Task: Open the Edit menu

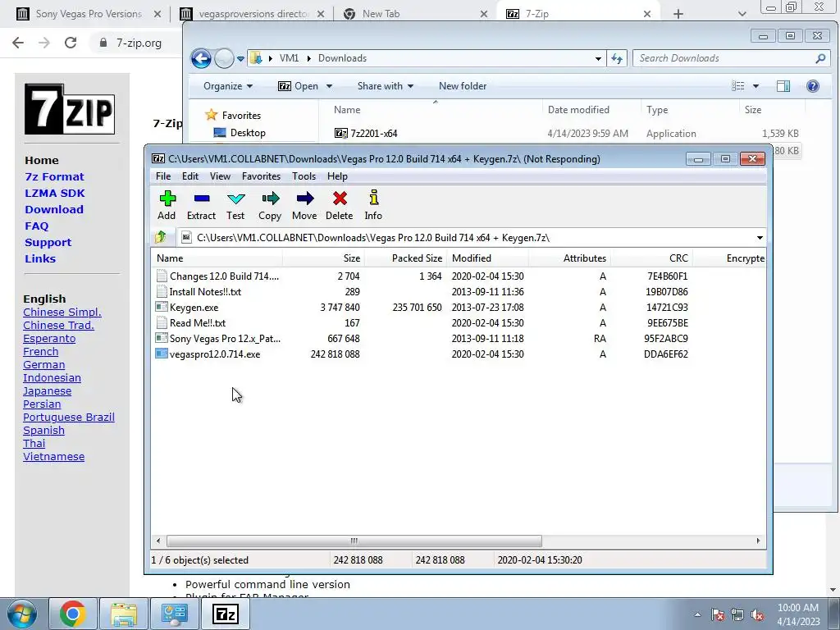Action: pos(190,176)
